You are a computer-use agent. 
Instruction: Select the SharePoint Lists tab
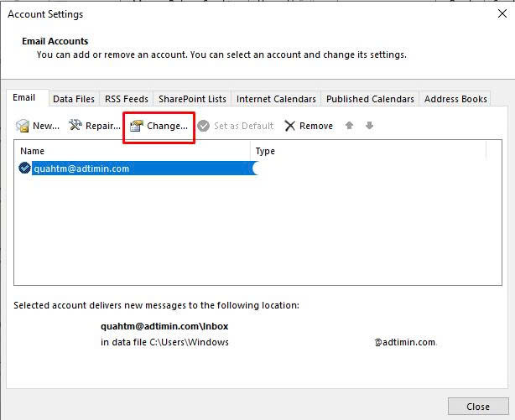click(x=192, y=99)
